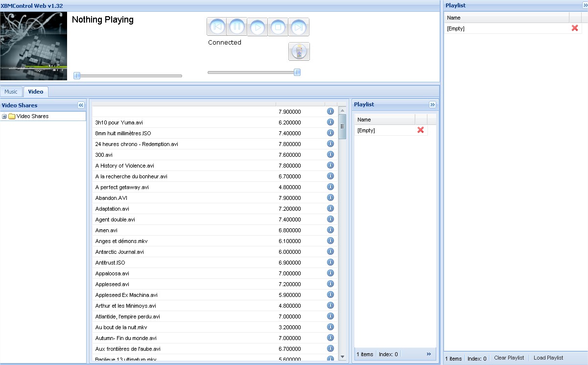
Task: Show info for 300.avi
Action: 330,155
